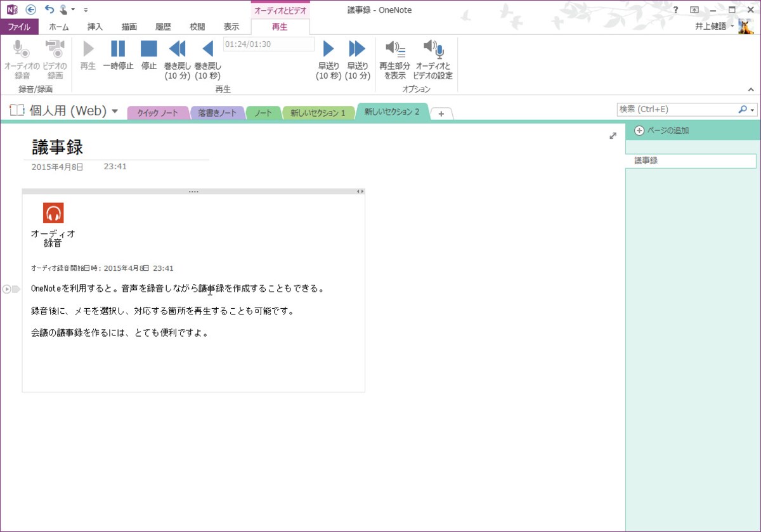The width and height of the screenshot is (761, 532).
Task: Pause playback with 一時停止 button
Action: click(118, 55)
